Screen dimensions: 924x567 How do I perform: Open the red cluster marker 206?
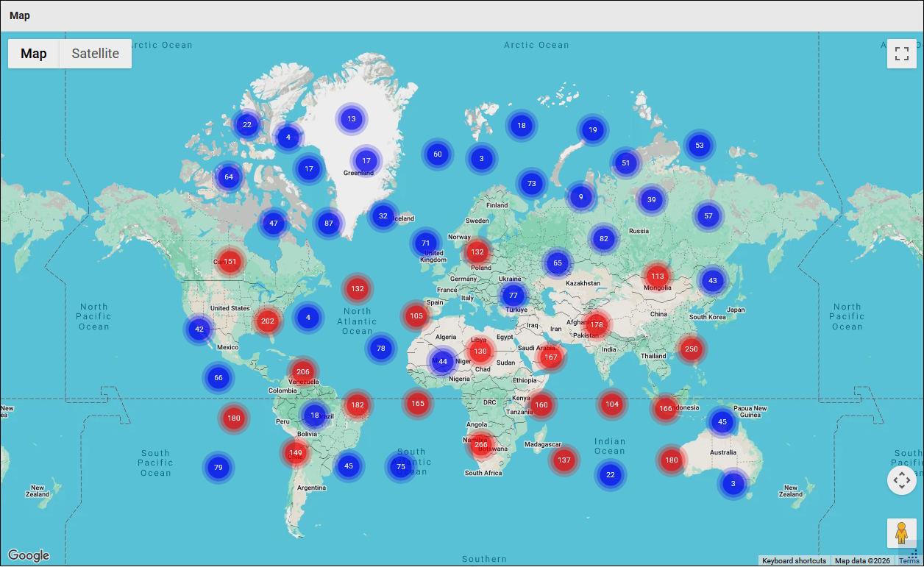pos(303,372)
